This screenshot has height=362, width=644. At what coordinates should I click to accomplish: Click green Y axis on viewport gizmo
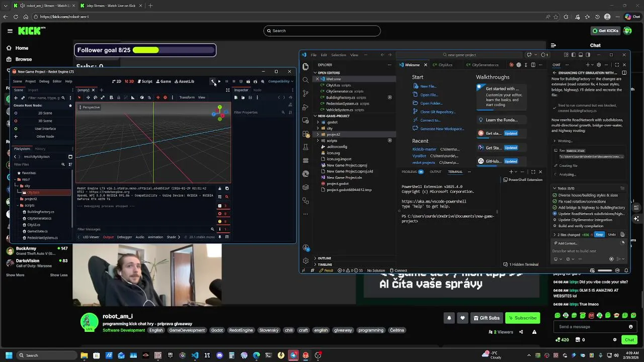coord(220,107)
